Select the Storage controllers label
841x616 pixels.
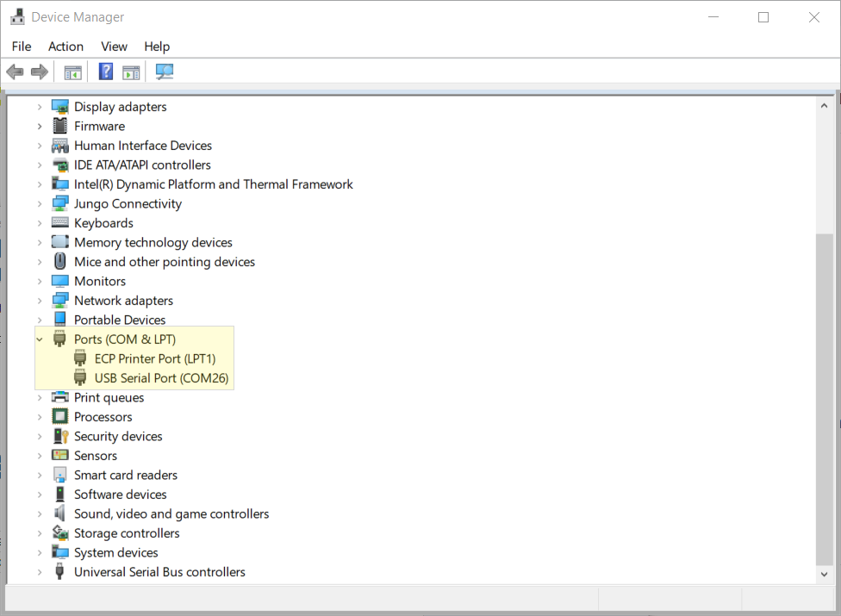point(127,533)
